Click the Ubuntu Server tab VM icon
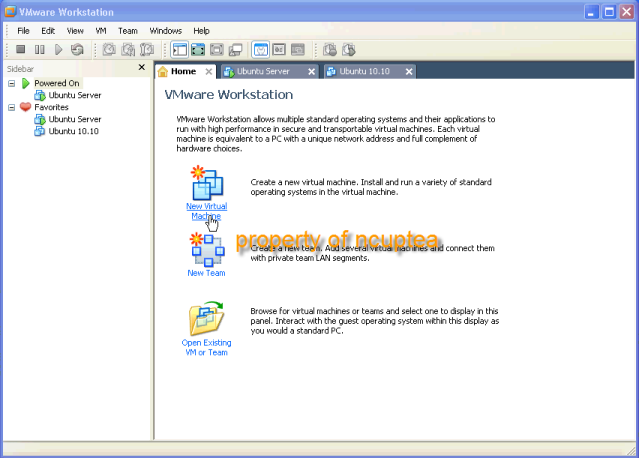 229,72
